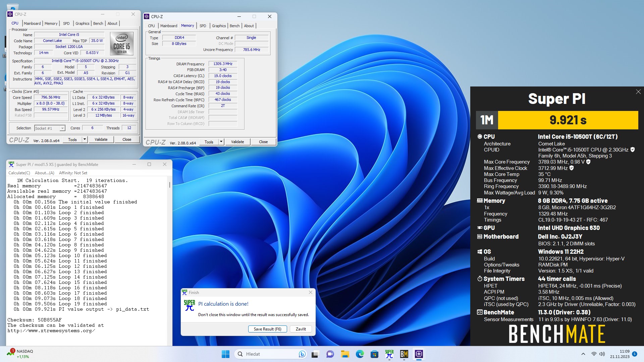Screen dimensions: 644x362
Task: Show hidden system tray icons
Action: click(583, 354)
